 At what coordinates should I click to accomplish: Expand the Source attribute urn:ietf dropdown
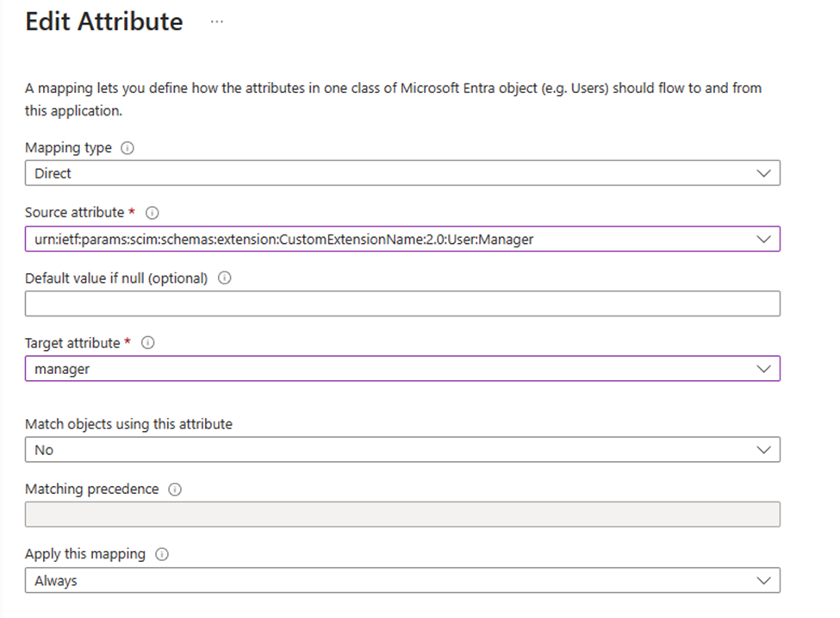(x=402, y=239)
